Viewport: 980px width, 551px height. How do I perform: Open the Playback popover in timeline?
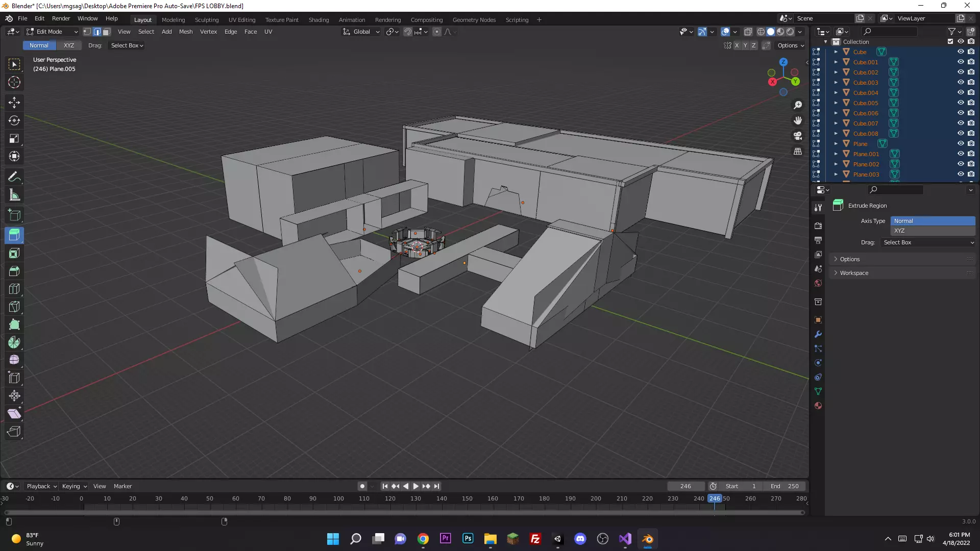(x=41, y=486)
